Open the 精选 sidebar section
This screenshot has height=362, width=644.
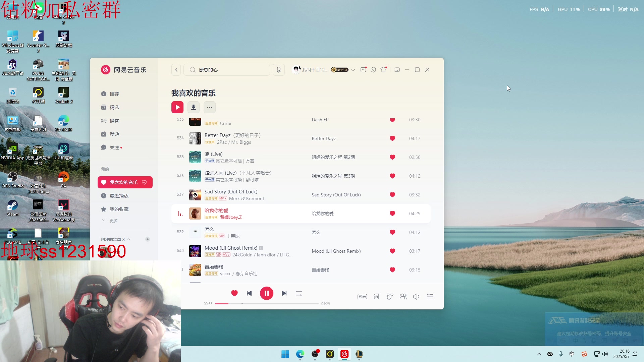(x=125, y=107)
